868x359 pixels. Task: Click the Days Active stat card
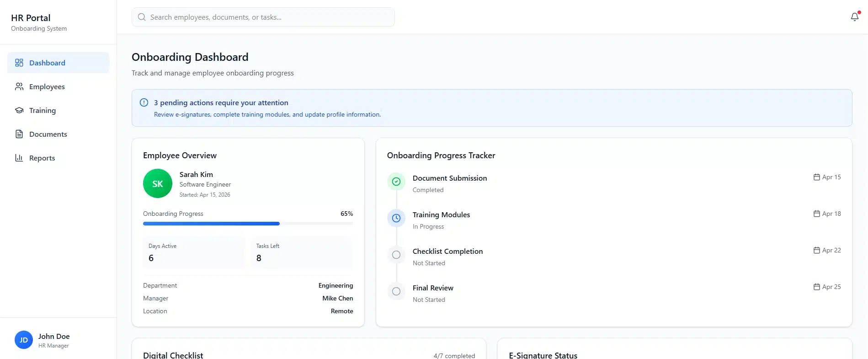[194, 252]
